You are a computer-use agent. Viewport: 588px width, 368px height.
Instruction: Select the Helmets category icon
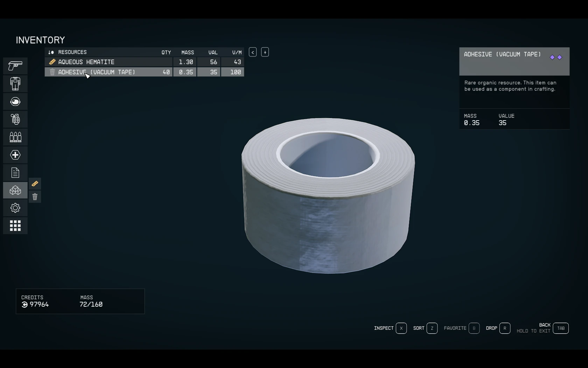pos(15,102)
